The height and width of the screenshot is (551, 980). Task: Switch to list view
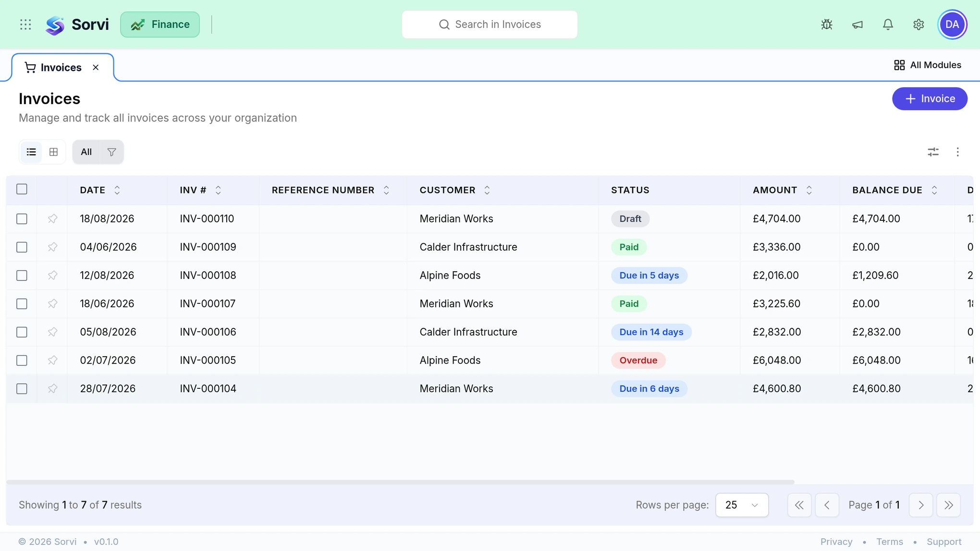[x=31, y=152]
